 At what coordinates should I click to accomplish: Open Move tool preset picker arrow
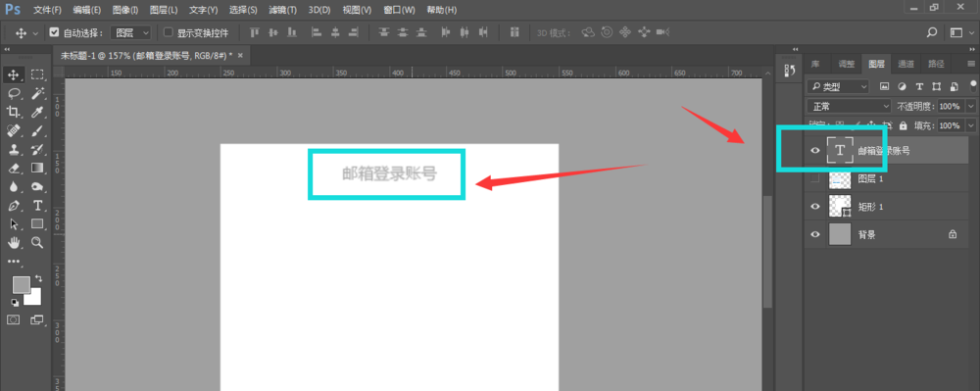point(35,33)
